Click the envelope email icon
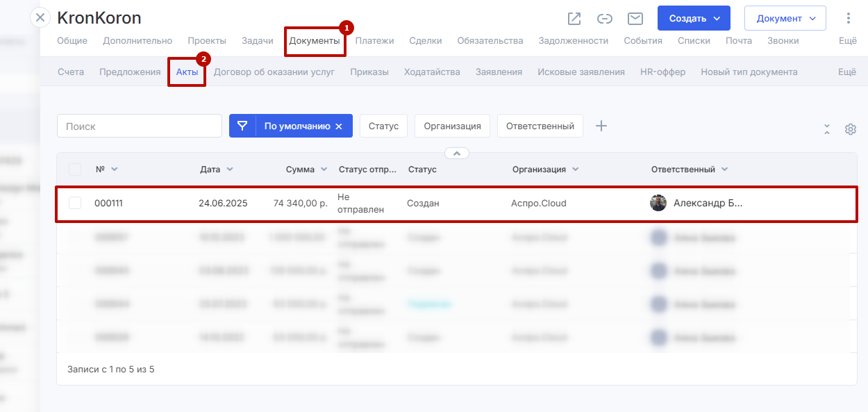The image size is (868, 412). pyautogui.click(x=635, y=19)
